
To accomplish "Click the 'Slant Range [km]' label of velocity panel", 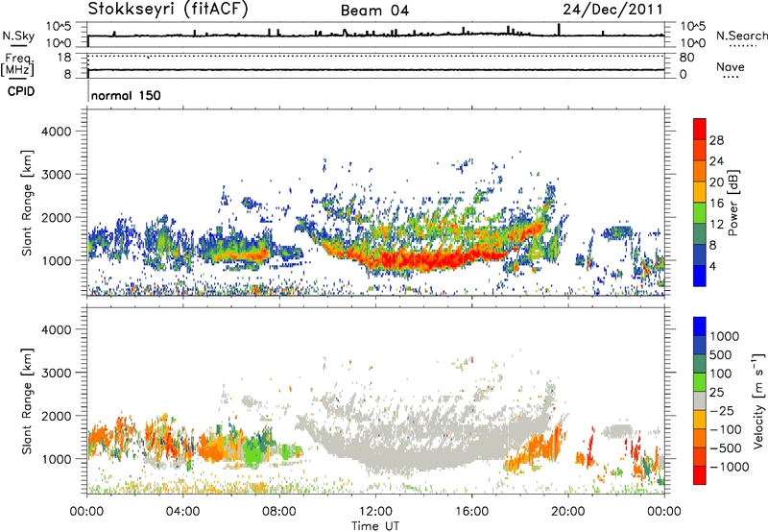I will pyautogui.click(x=28, y=400).
